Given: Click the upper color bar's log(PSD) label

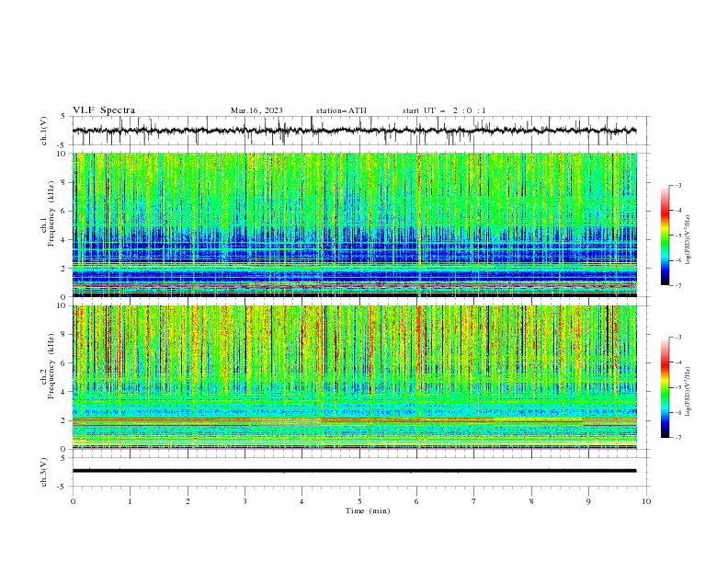Looking at the screenshot, I should point(688,240).
